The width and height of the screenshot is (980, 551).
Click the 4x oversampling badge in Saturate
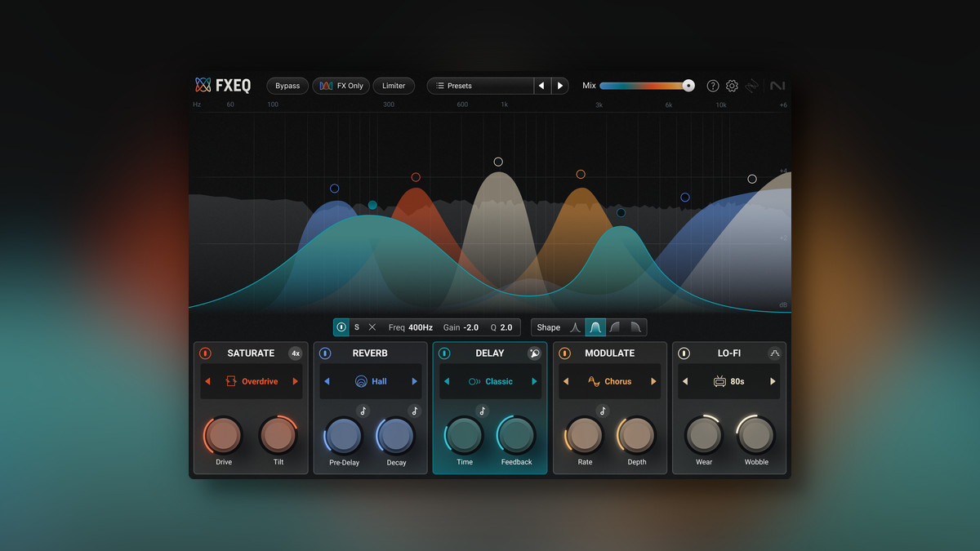pyautogui.click(x=295, y=353)
